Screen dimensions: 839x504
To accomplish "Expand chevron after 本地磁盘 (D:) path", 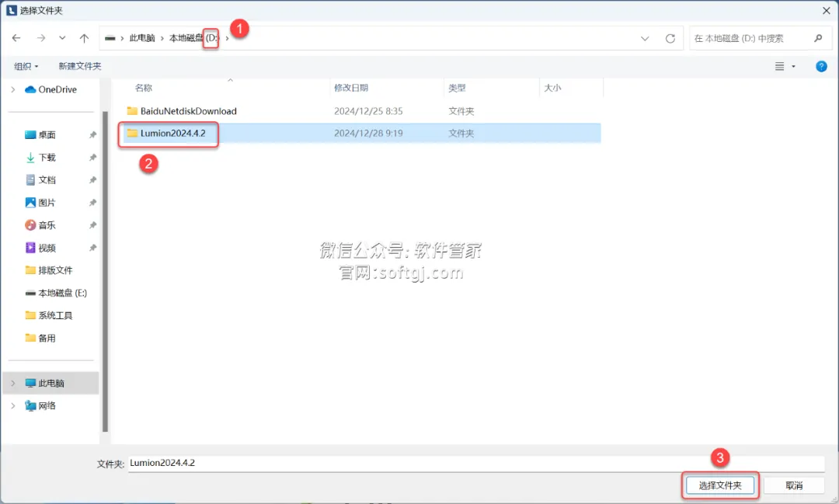I will pyautogui.click(x=227, y=38).
